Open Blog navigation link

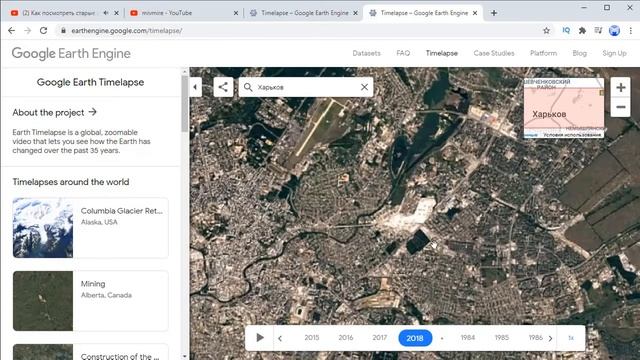[x=580, y=53]
